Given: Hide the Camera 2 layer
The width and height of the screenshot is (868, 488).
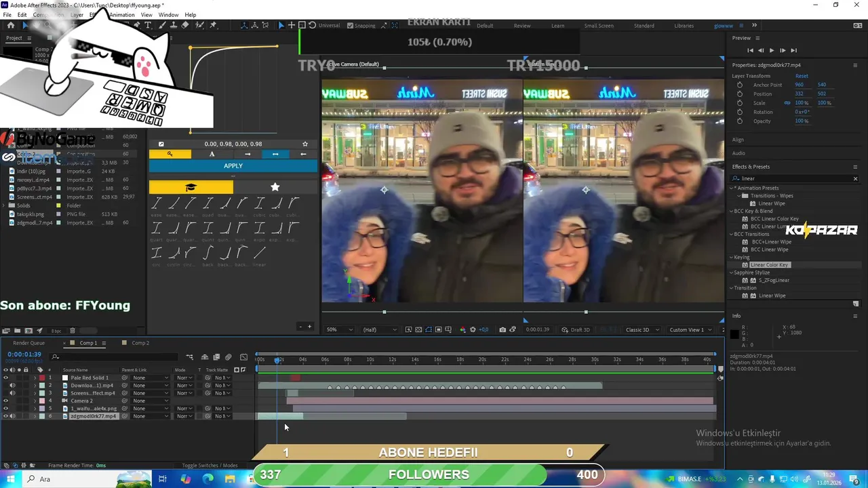Looking at the screenshot, I should coord(5,401).
